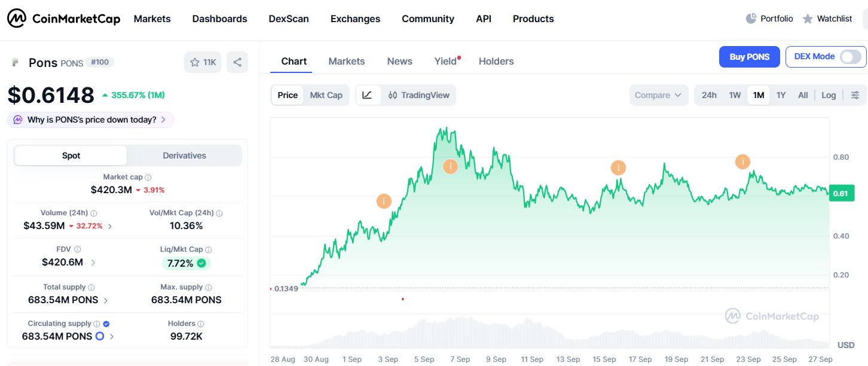Add Pons to watchlist with 11K star
Image resolution: width=868 pixels, height=366 pixels.
(x=203, y=62)
